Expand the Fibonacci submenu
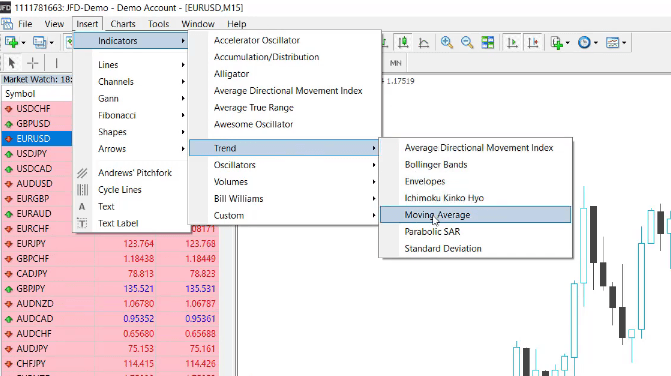 coord(131,115)
